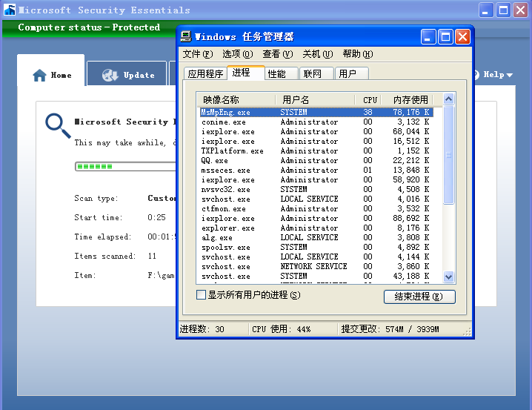This screenshot has width=532, height=410.
Task: Select svchost.exe using 4,016 K memory
Action: coord(316,199)
